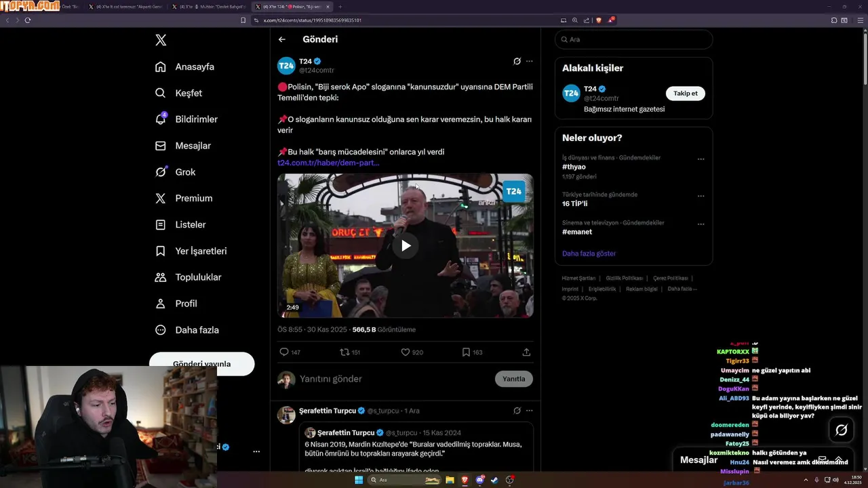
Task: Reload the page with the browser refresh button
Action: tap(28, 20)
